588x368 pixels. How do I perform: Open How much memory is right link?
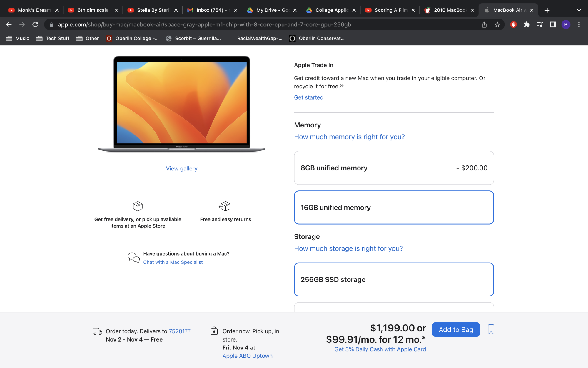point(349,137)
